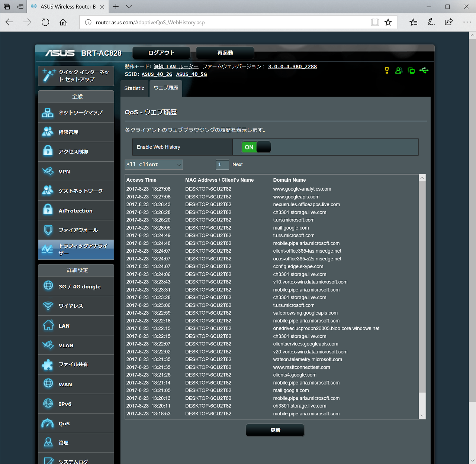
Task: Click the history table scroll-up arrow
Action: coord(422,178)
